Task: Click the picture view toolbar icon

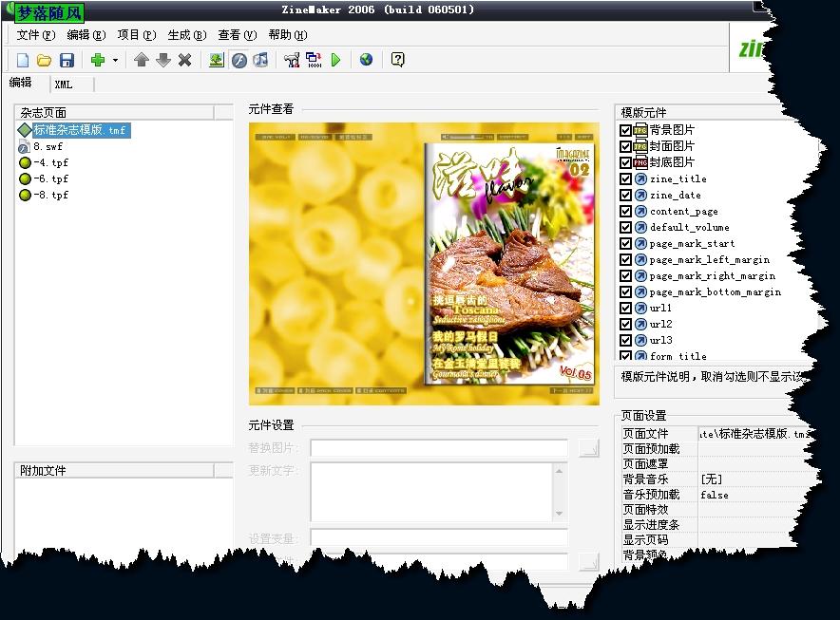Action: pyautogui.click(x=217, y=60)
